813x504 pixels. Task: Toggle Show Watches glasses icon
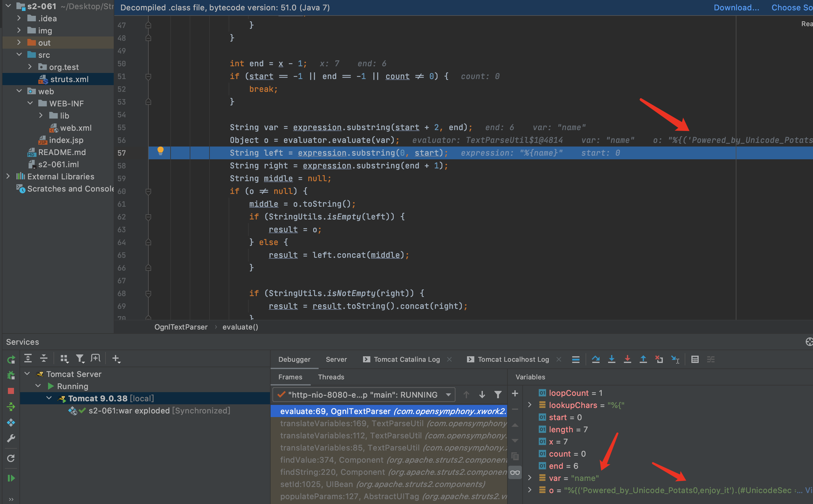[x=515, y=472]
